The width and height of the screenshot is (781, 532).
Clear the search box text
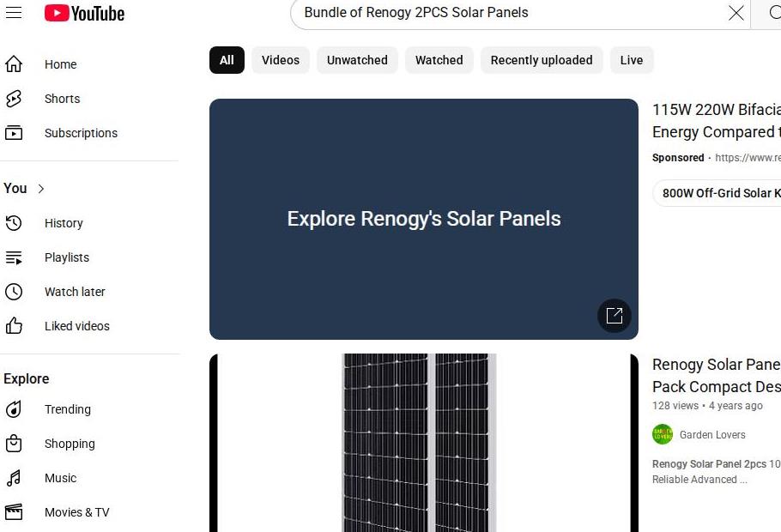[736, 13]
